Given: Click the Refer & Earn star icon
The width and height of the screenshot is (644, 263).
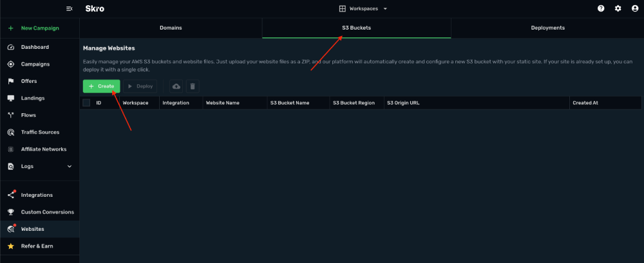Looking at the screenshot, I should [11, 246].
